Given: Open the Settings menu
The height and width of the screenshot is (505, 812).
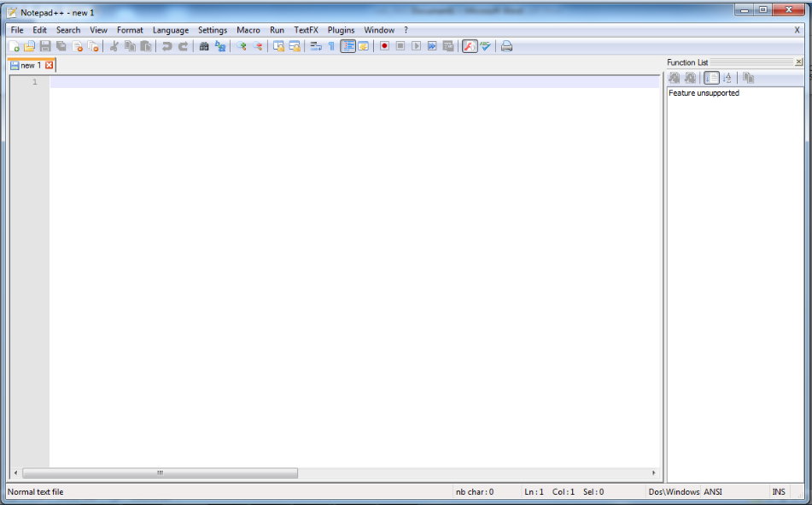Looking at the screenshot, I should 213,30.
